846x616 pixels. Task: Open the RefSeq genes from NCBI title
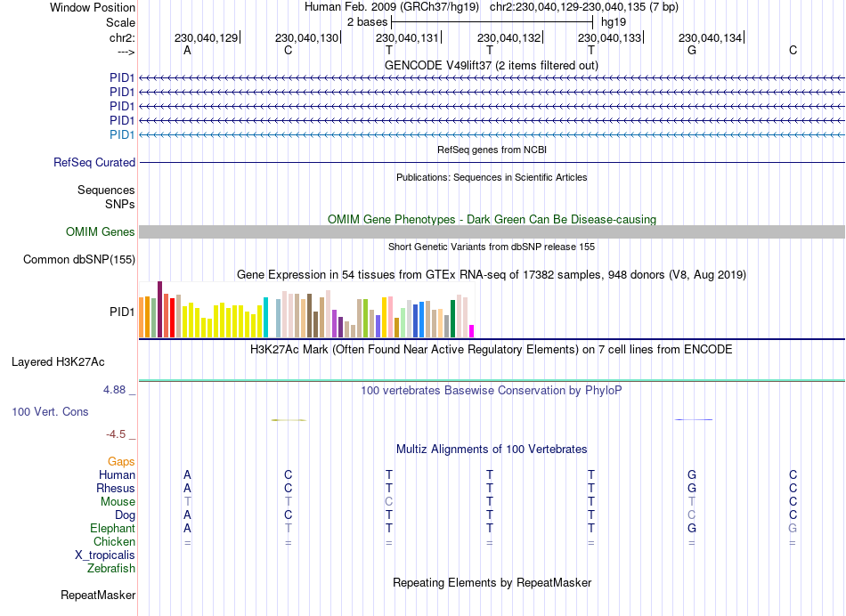(492, 150)
